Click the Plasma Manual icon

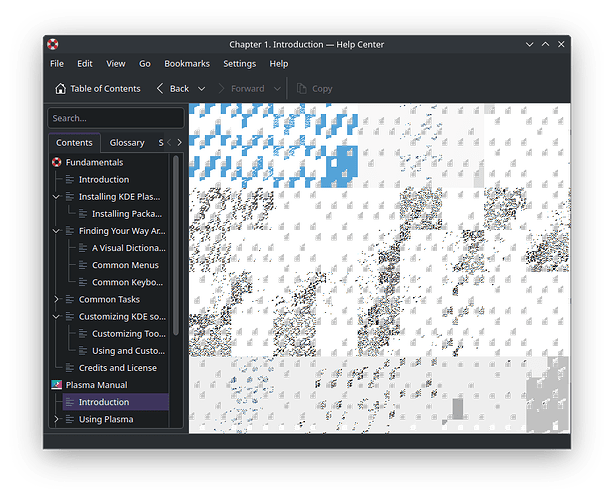point(57,385)
